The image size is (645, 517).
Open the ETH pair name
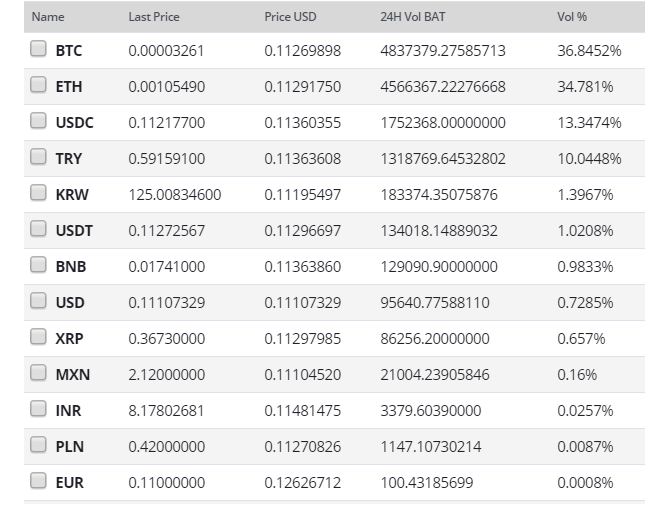(x=69, y=87)
